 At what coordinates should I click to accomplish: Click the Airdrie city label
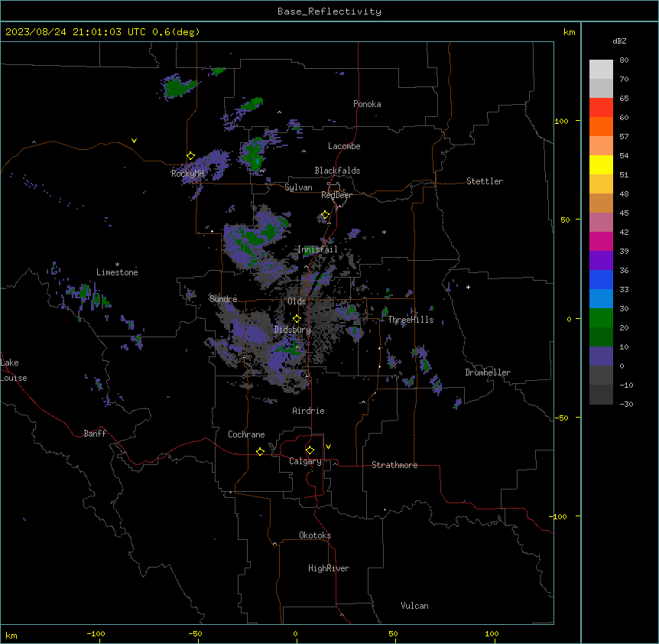(309, 411)
